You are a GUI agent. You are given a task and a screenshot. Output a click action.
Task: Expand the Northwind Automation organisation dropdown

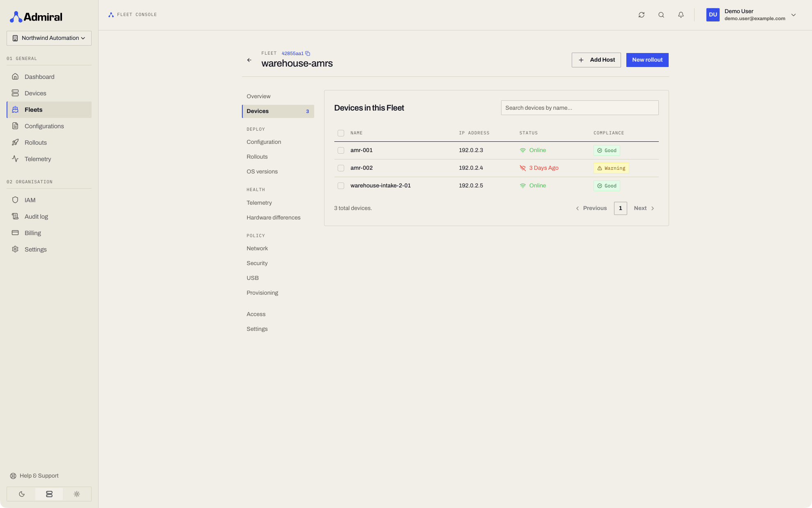49,38
